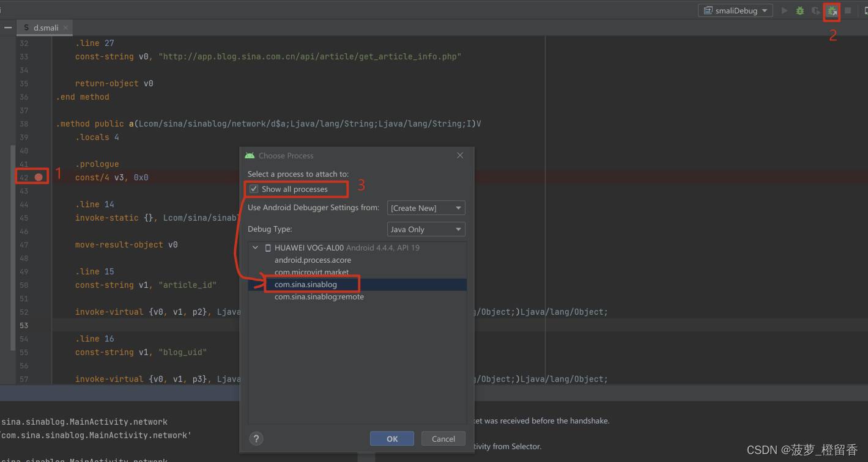Switch to the d.smali tab
This screenshot has height=462, width=868.
[x=45, y=28]
